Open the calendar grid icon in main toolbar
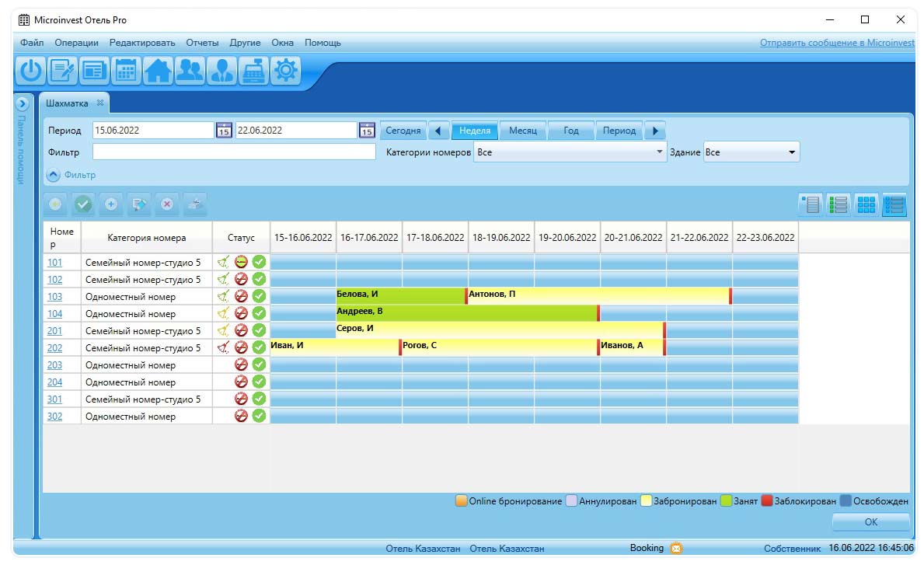This screenshot has height=565, width=924. point(126,71)
